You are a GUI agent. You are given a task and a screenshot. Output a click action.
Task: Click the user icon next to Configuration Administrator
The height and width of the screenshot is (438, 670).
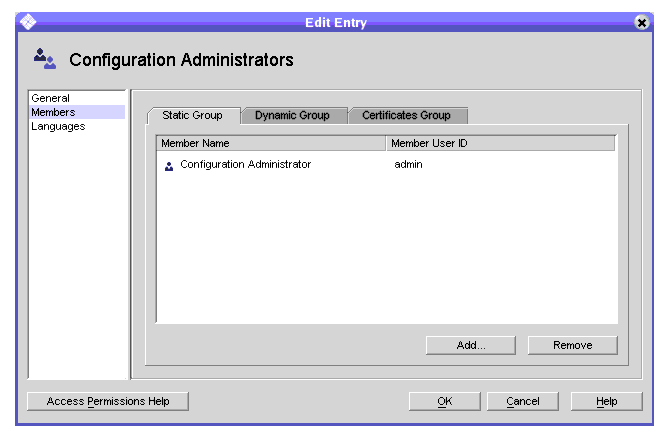point(169,166)
